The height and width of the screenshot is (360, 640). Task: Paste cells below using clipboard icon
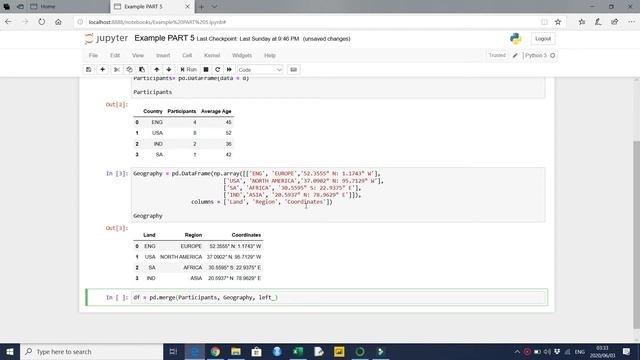point(142,70)
